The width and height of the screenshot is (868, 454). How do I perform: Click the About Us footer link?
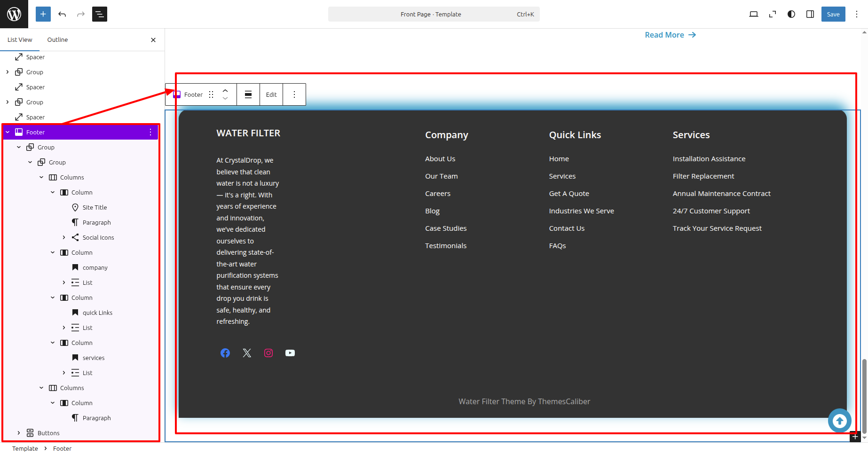pyautogui.click(x=440, y=159)
